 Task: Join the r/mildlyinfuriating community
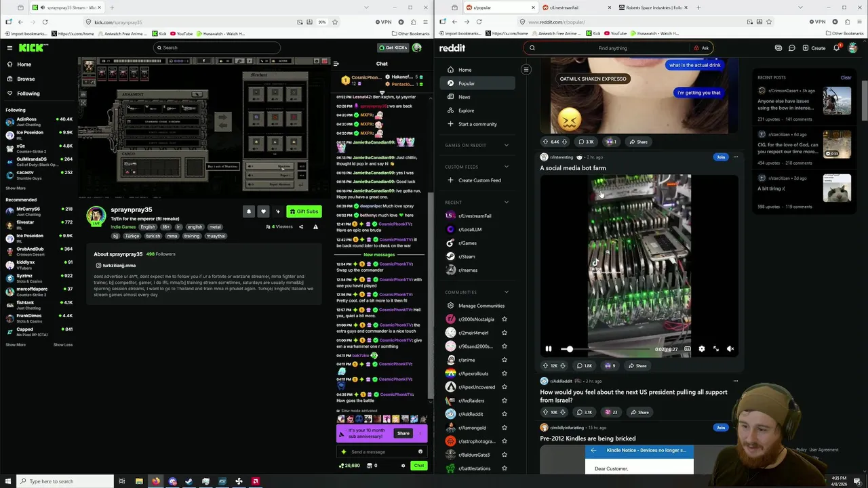pos(720,428)
